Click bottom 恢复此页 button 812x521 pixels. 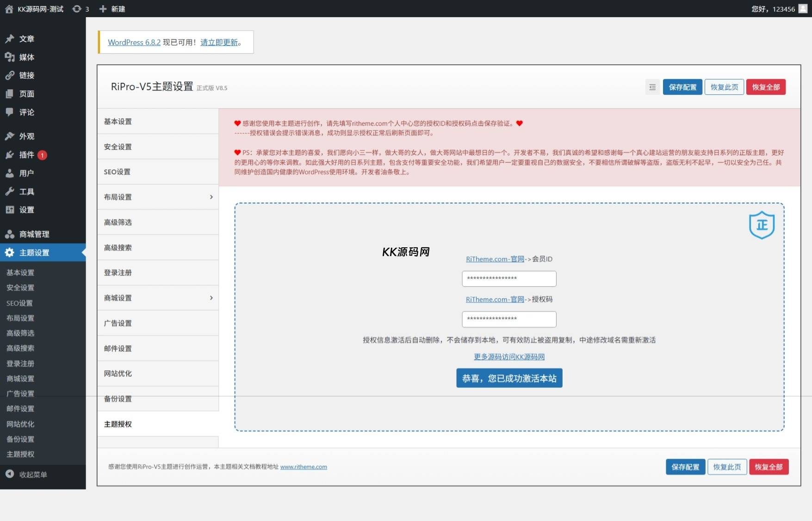(x=727, y=467)
